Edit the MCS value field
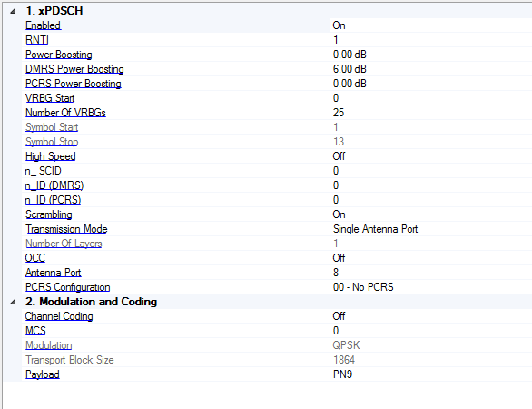Viewport: 532px width, 409px height. pyautogui.click(x=431, y=331)
